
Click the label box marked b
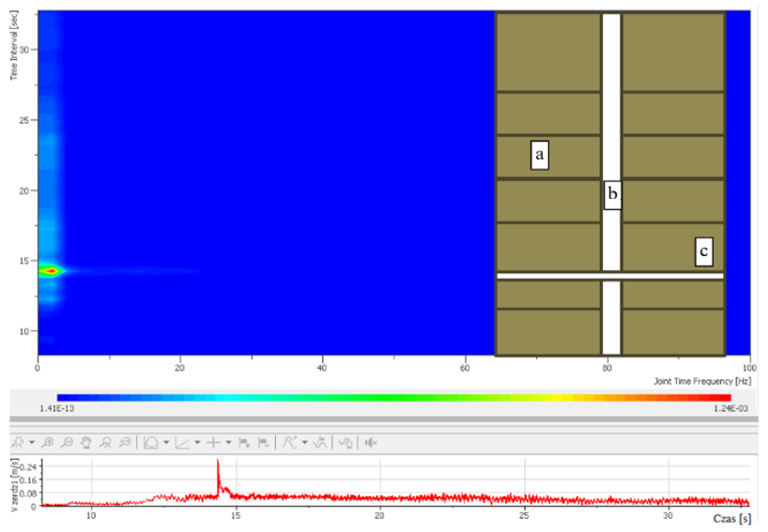click(613, 195)
